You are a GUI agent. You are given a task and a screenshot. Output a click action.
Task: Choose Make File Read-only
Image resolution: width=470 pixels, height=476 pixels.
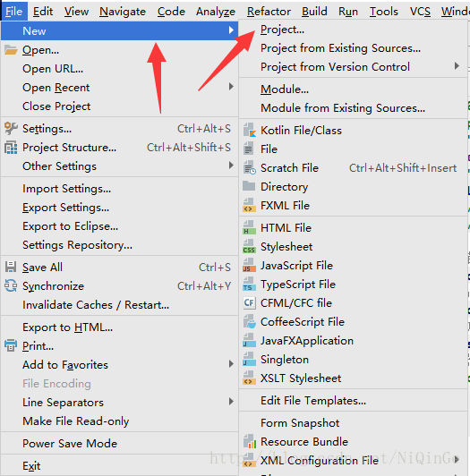coord(76,421)
